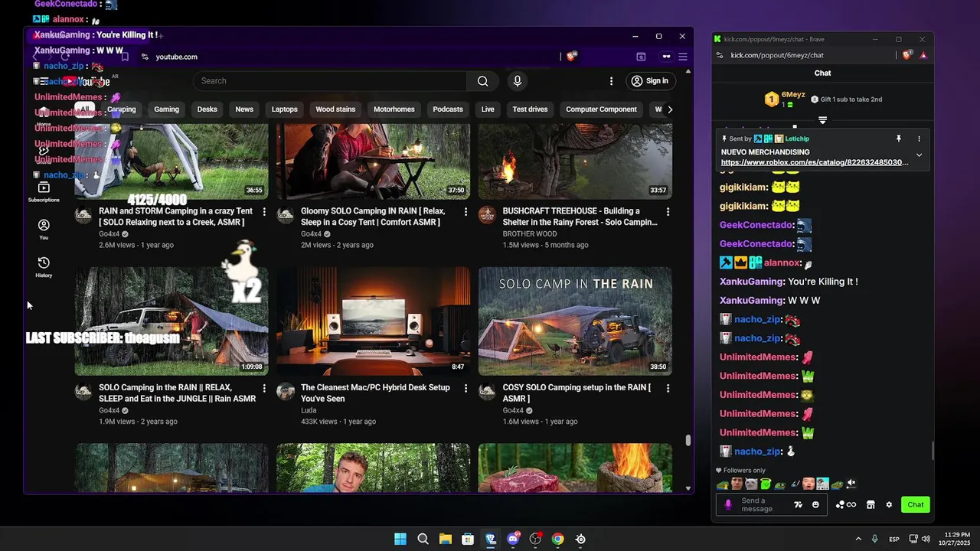Open the roblox.com catalog link in pinned message
This screenshot has height=551, width=980.
[815, 162]
